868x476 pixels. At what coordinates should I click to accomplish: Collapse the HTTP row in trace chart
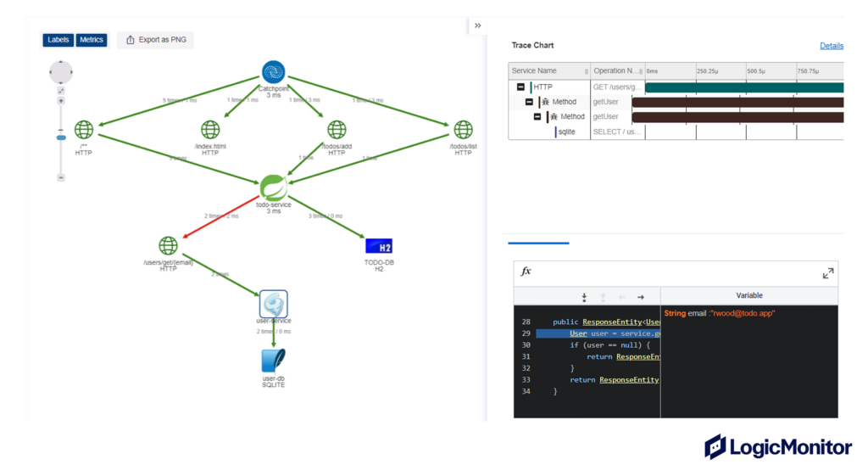tap(520, 87)
